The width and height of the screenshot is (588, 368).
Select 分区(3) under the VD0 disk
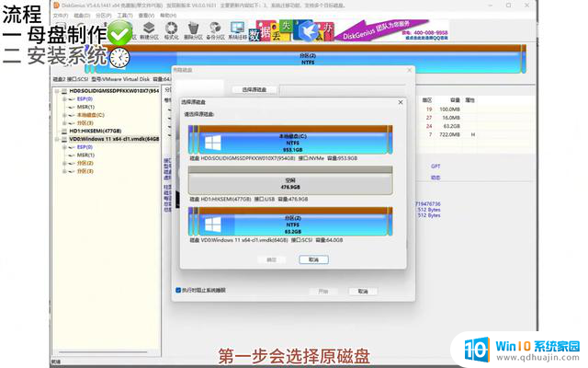coord(85,171)
